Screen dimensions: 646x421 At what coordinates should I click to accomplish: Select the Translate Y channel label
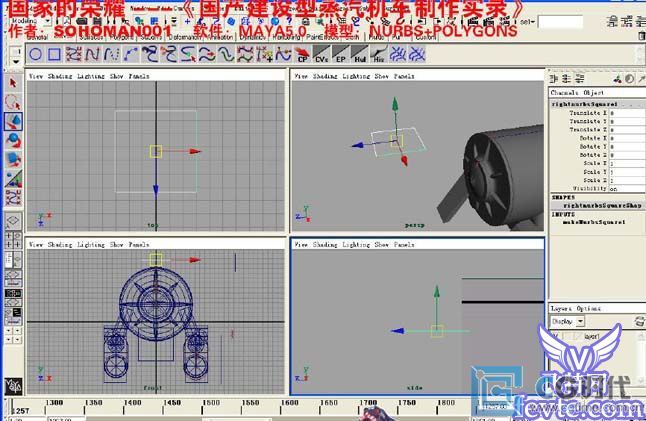click(x=588, y=122)
